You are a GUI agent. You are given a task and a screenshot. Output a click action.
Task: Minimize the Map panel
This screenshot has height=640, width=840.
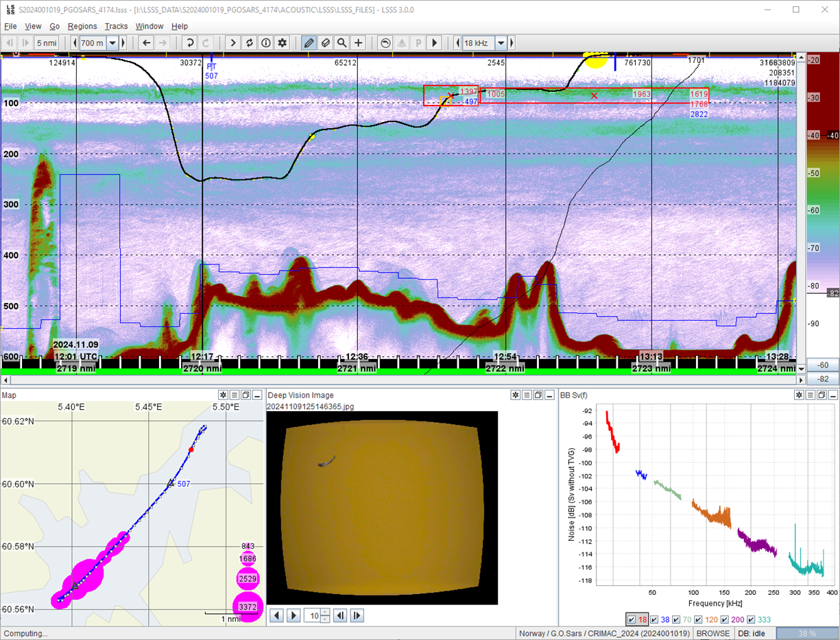pyautogui.click(x=257, y=395)
